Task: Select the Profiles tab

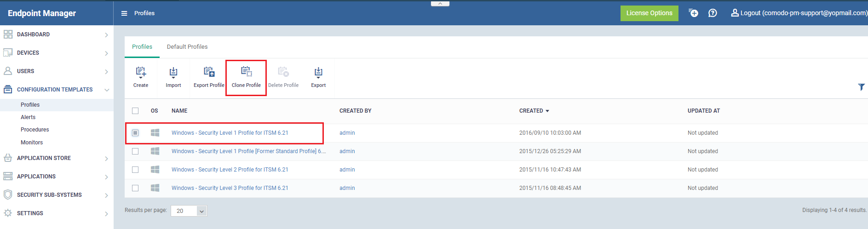Action: coord(142,47)
